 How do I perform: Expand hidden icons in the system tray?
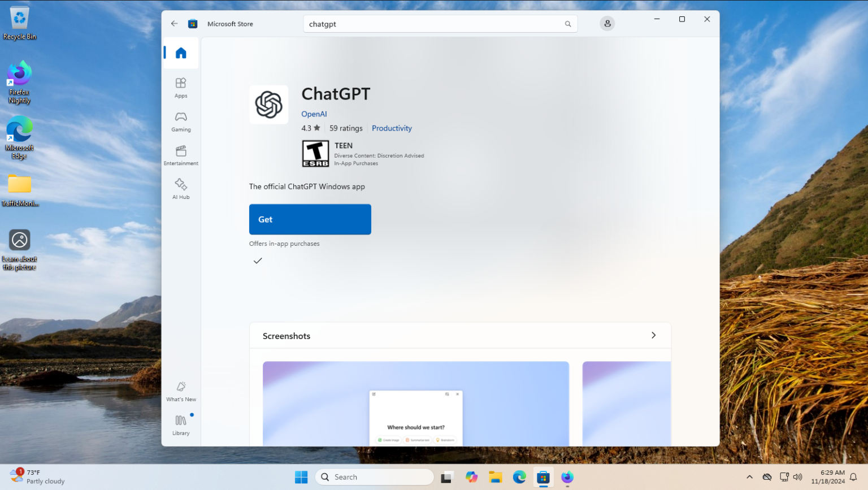pos(749,477)
